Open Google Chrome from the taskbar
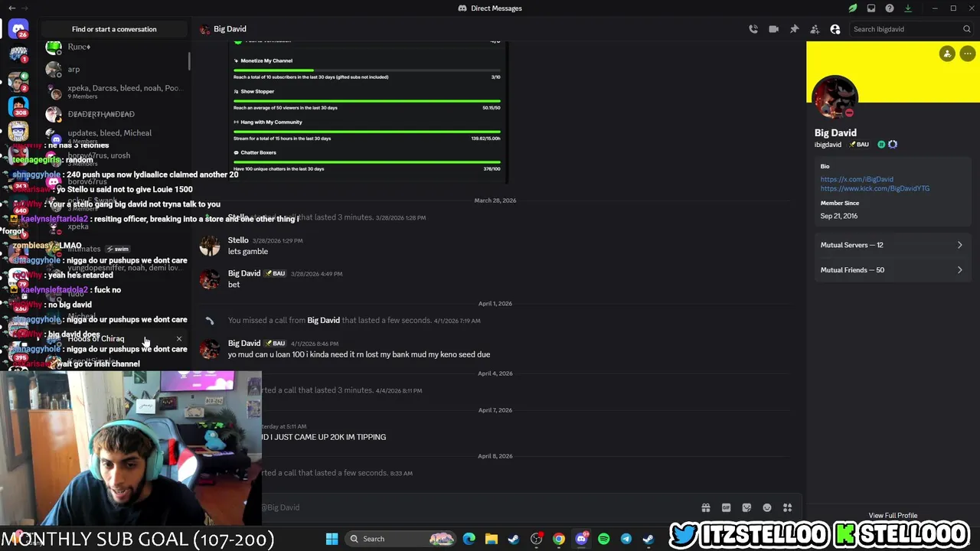The height and width of the screenshot is (551, 980). coord(559,539)
